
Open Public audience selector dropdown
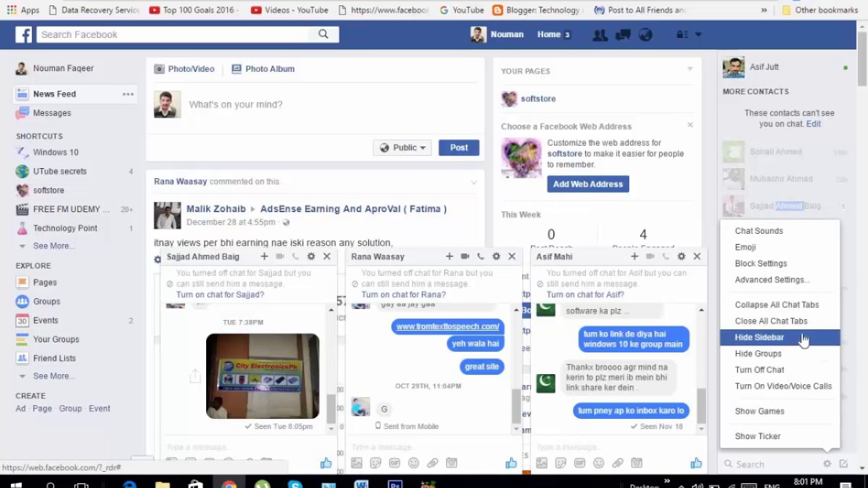tap(402, 148)
